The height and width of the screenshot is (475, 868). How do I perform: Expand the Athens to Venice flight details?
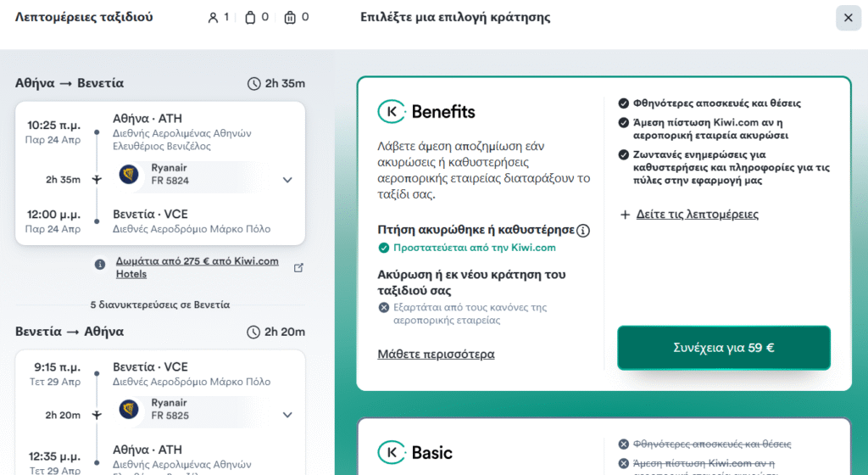pyautogui.click(x=287, y=180)
